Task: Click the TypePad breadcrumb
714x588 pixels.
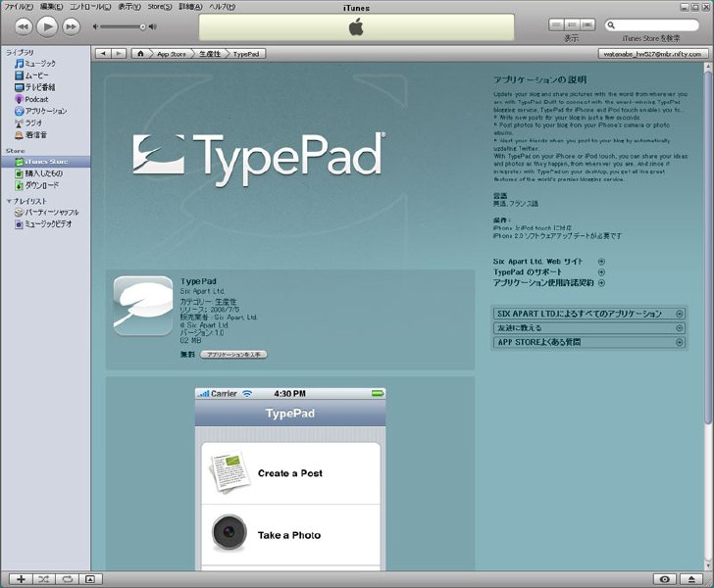Action: (246, 54)
